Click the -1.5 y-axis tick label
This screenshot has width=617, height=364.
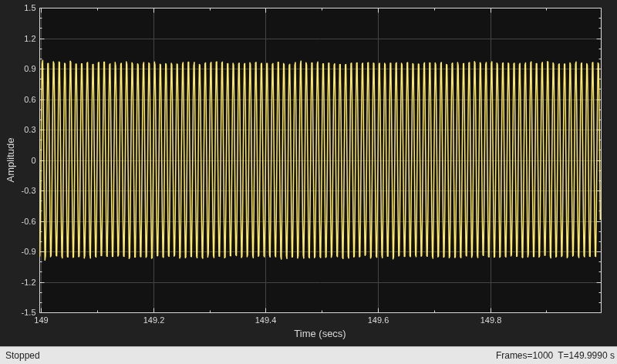pyautogui.click(x=29, y=312)
